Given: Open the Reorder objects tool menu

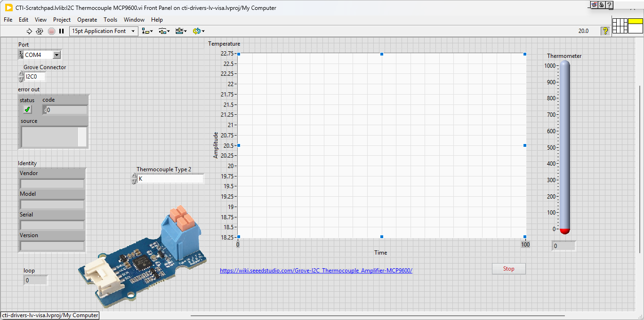Looking at the screenshot, I should coord(198,31).
